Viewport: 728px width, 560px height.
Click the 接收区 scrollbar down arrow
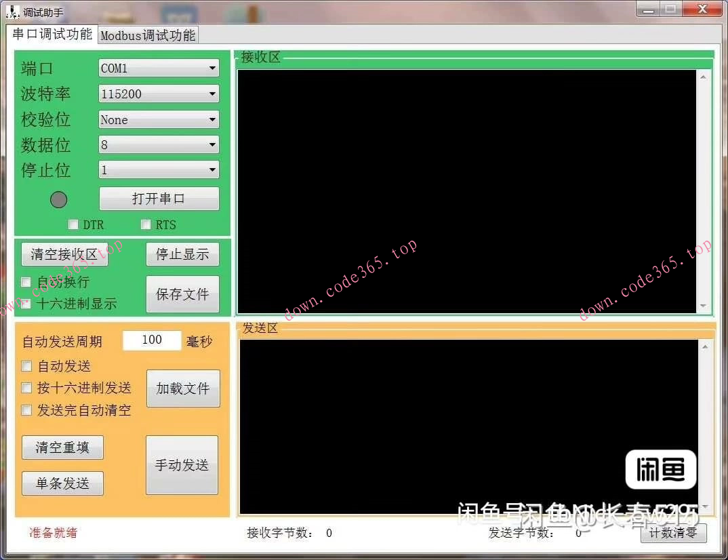tap(704, 306)
